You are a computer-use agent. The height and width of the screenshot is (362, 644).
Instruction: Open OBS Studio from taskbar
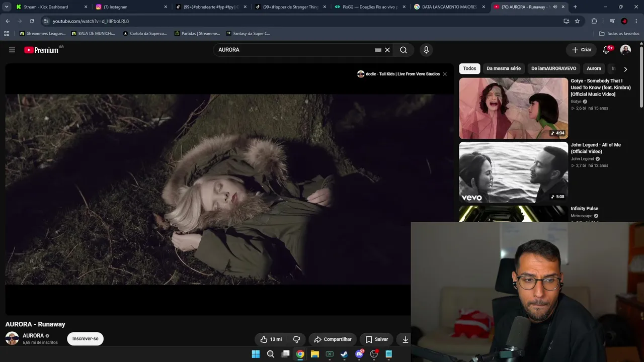pyautogui.click(x=374, y=354)
